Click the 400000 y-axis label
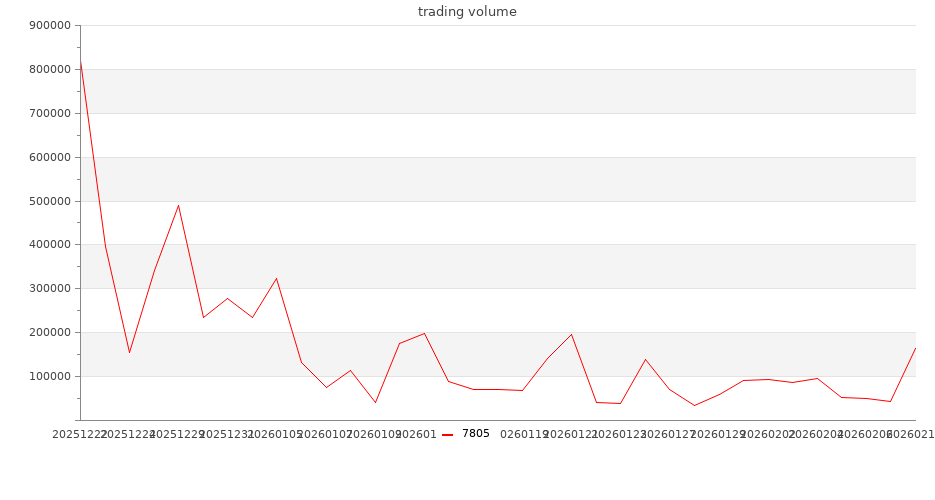The image size is (935, 500). pyautogui.click(x=48, y=245)
